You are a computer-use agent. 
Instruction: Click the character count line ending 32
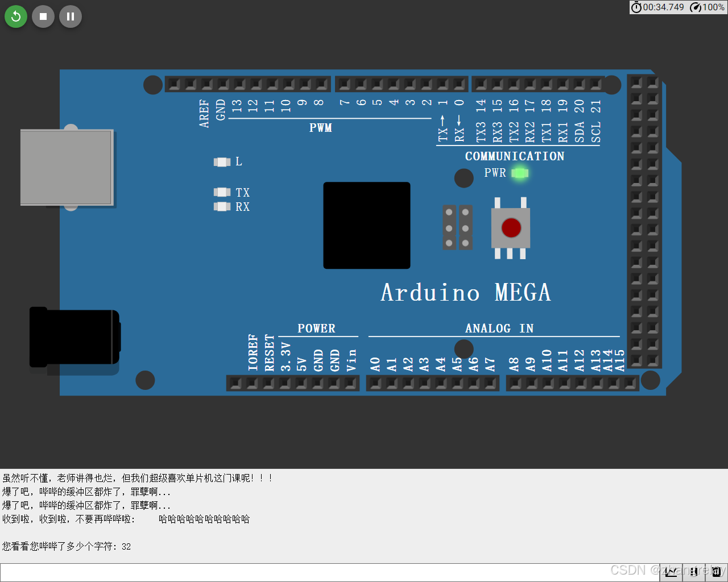67,546
